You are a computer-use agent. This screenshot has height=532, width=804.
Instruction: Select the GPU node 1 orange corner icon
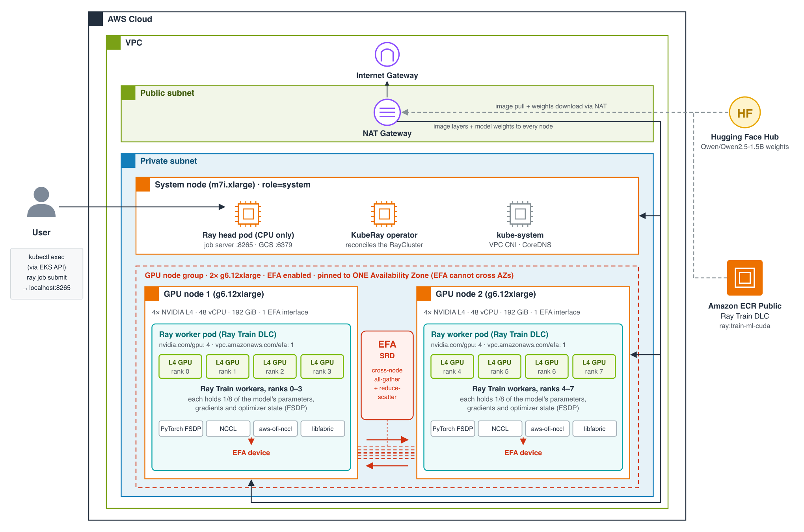[x=152, y=294]
